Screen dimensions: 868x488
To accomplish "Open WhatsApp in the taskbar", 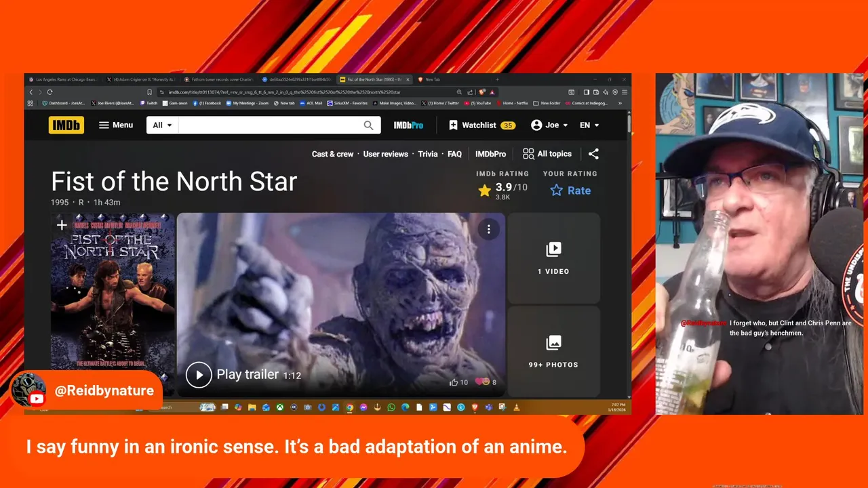I will point(391,407).
